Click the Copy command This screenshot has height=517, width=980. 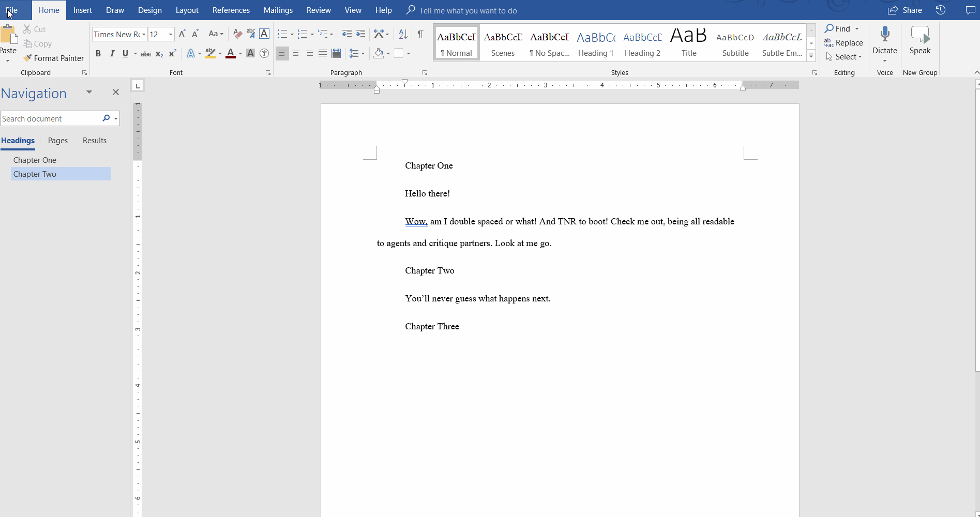coord(37,44)
